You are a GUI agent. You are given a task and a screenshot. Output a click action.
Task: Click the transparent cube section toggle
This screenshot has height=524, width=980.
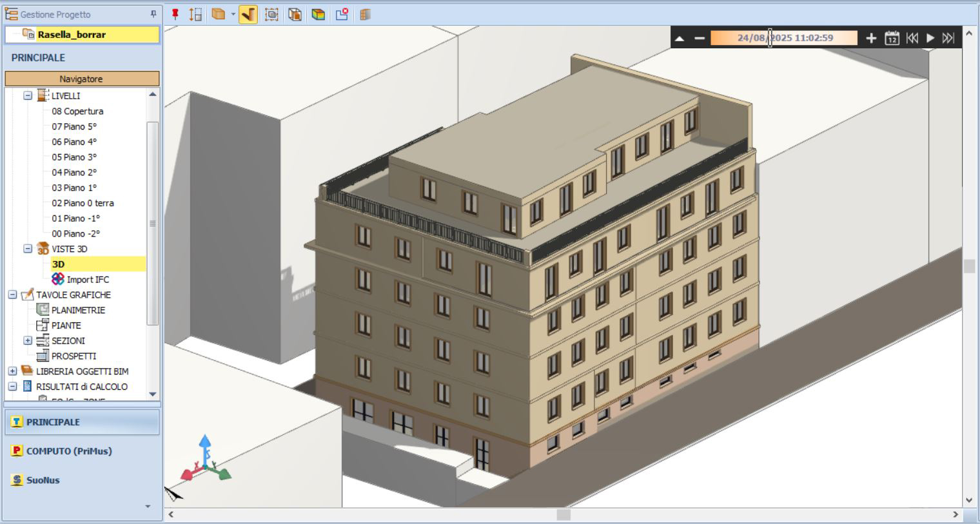click(x=295, y=14)
